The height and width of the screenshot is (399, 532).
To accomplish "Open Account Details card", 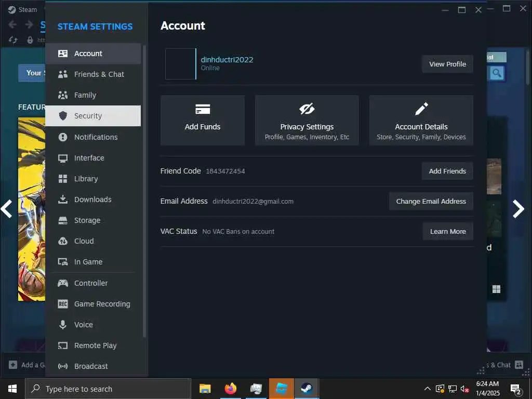I will tap(421, 120).
